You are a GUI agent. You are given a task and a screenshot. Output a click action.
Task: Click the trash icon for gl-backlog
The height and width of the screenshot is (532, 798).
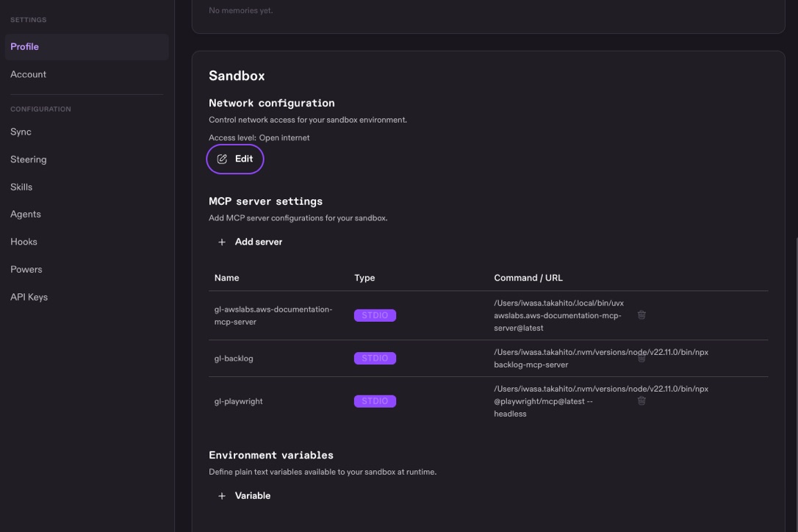641,358
